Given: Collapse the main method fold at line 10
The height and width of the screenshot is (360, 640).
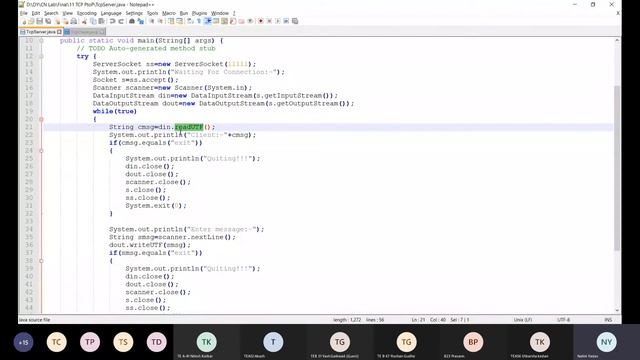Looking at the screenshot, I should [41, 40].
